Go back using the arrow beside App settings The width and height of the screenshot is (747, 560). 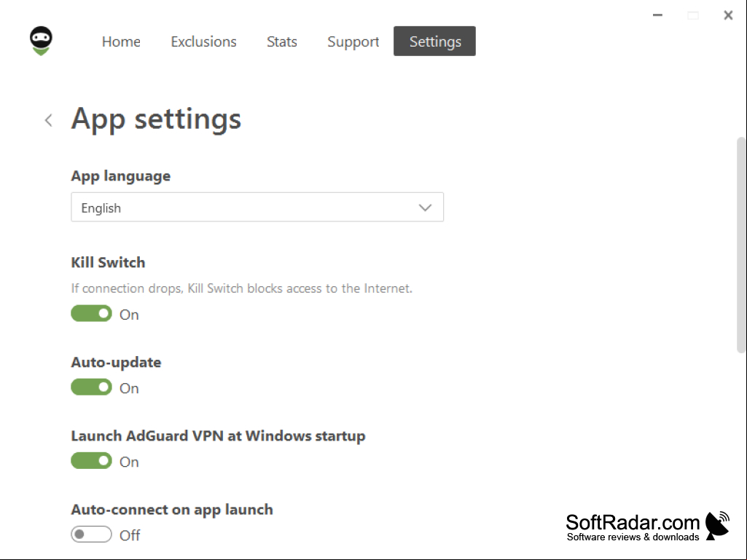click(x=49, y=120)
